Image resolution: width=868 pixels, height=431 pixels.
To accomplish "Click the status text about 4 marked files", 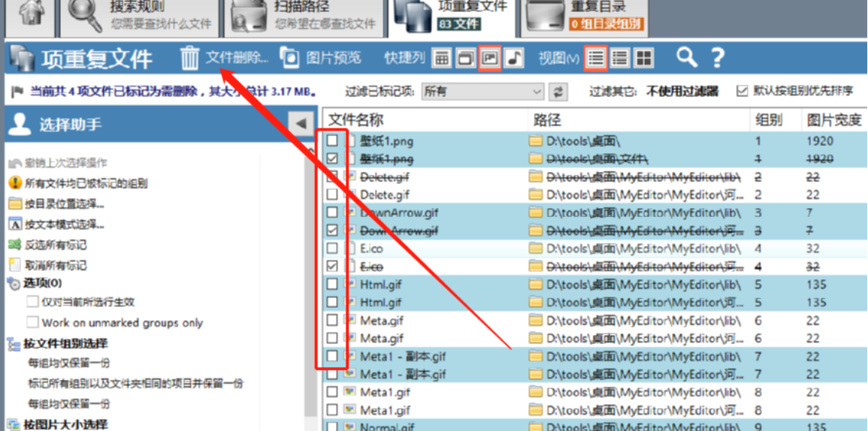I will [174, 92].
